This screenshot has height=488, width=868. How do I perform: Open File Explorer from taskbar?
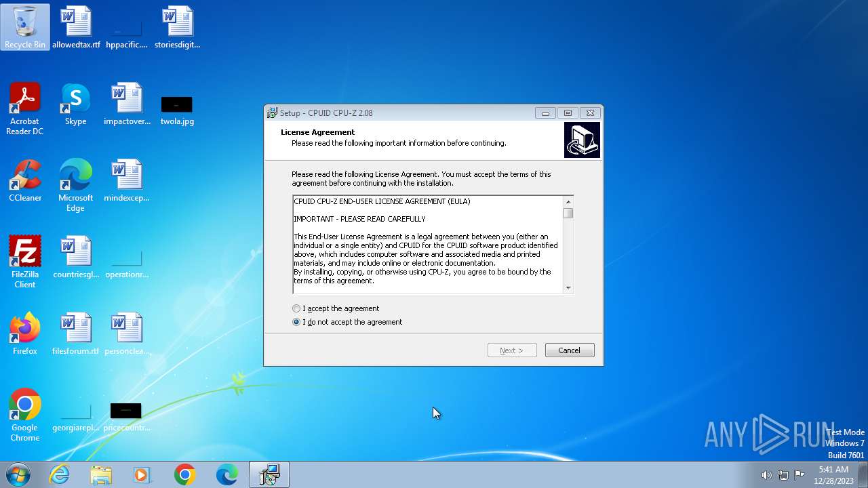point(101,475)
